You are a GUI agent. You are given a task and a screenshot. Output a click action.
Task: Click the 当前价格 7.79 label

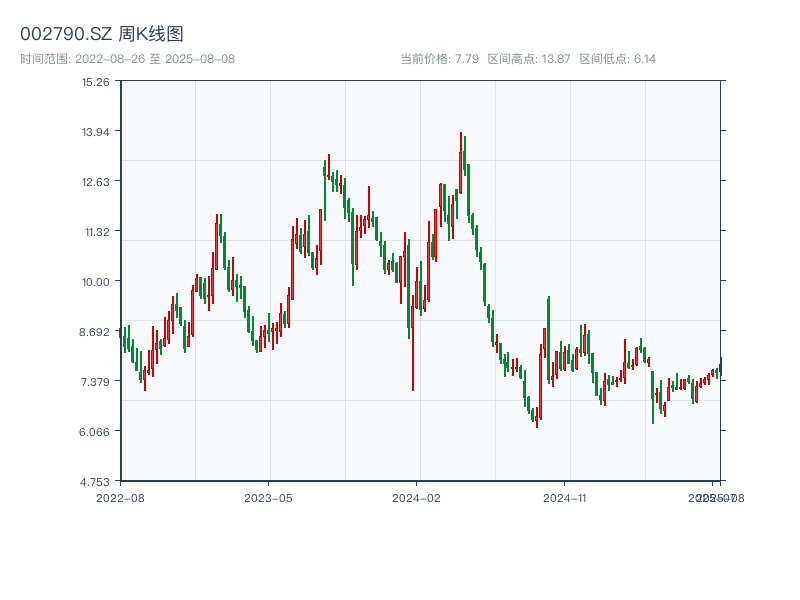point(439,59)
